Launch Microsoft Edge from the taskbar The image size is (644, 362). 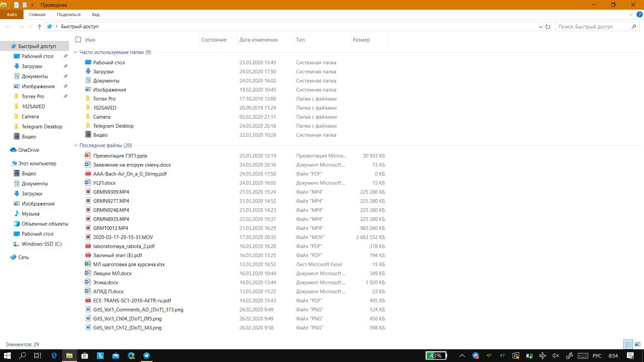pyautogui.click(x=54, y=355)
